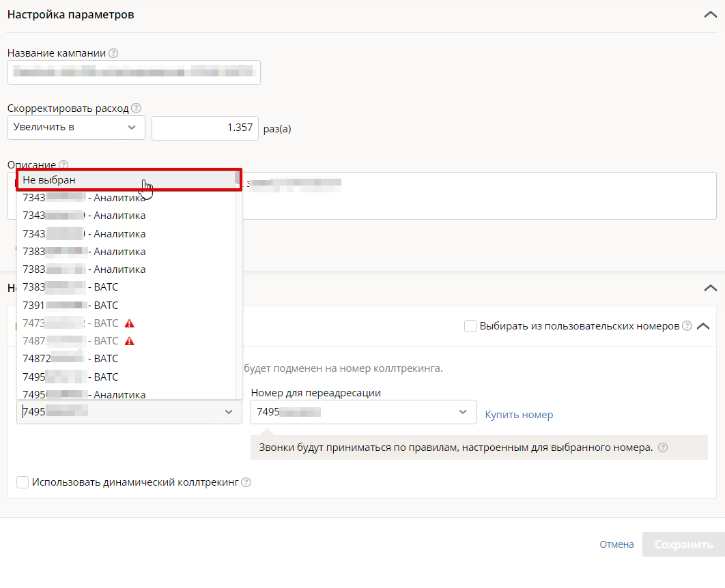The height and width of the screenshot is (588, 725).
Task: Open Номер для переадресации dropdown
Action: coord(363,412)
